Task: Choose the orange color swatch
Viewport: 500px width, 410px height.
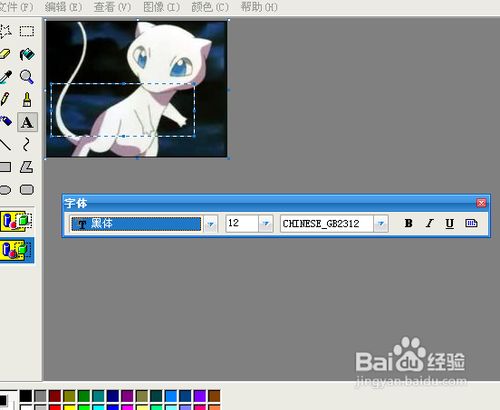Action: coord(214,407)
